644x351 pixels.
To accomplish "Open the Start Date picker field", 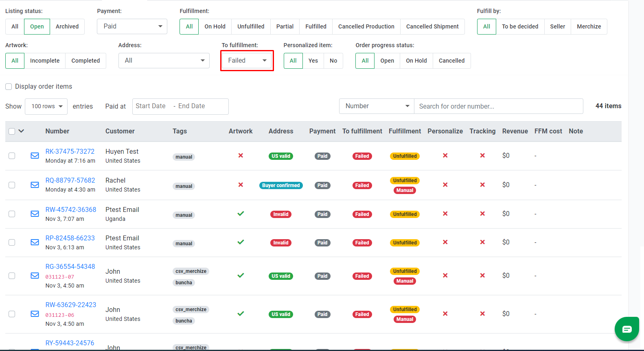I will [151, 106].
